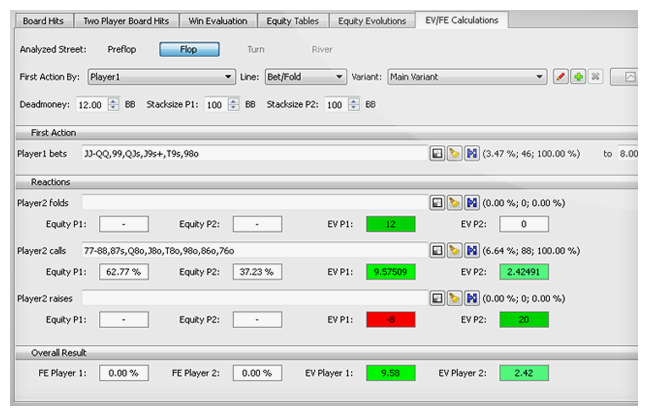Viewport: 648px width, 416px height.
Task: Select Preflop as analyzed street
Action: (x=122, y=50)
